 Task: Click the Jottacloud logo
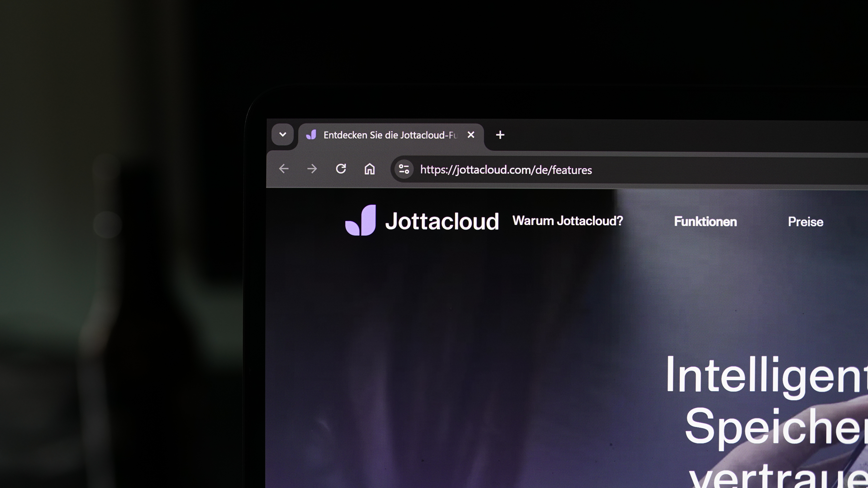tap(422, 220)
